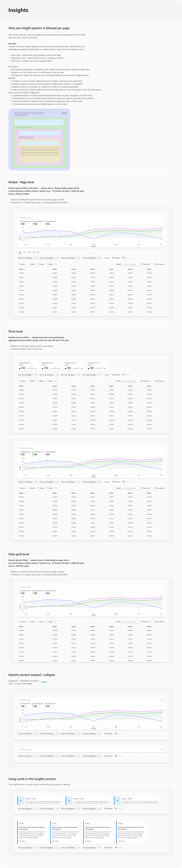The height and width of the screenshot is (868, 182).
Task: Click 'Insights' page title at top
Action: tap(19, 10)
